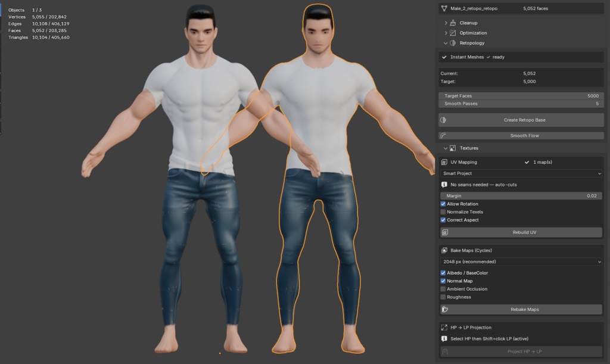The height and width of the screenshot is (364, 610).
Task: Click the Edges 10,108 / 406,129 statistic
Action: click(39, 24)
